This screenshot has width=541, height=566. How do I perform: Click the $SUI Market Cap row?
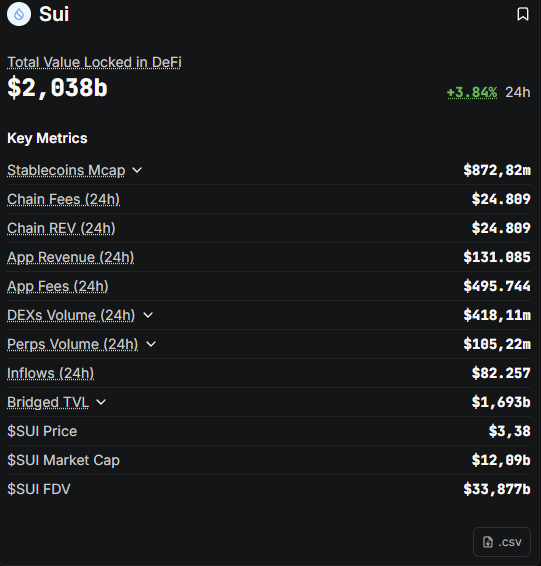(x=269, y=460)
